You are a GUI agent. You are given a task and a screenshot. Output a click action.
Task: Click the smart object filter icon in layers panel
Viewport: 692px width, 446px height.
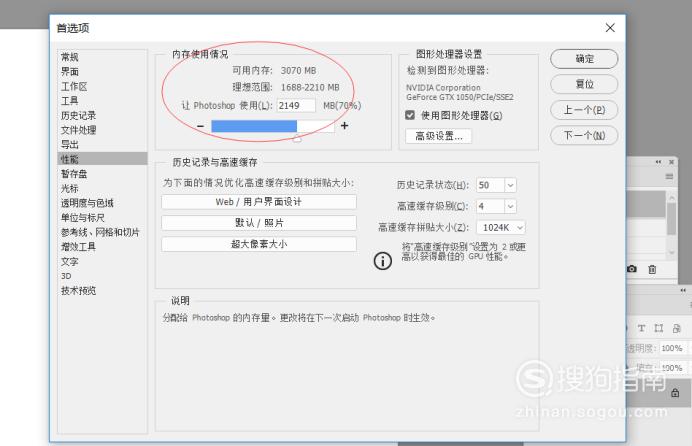tap(677, 328)
